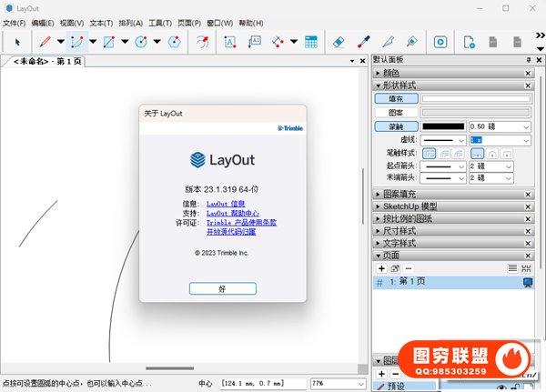Activate the Arc drawing tool

click(77, 41)
